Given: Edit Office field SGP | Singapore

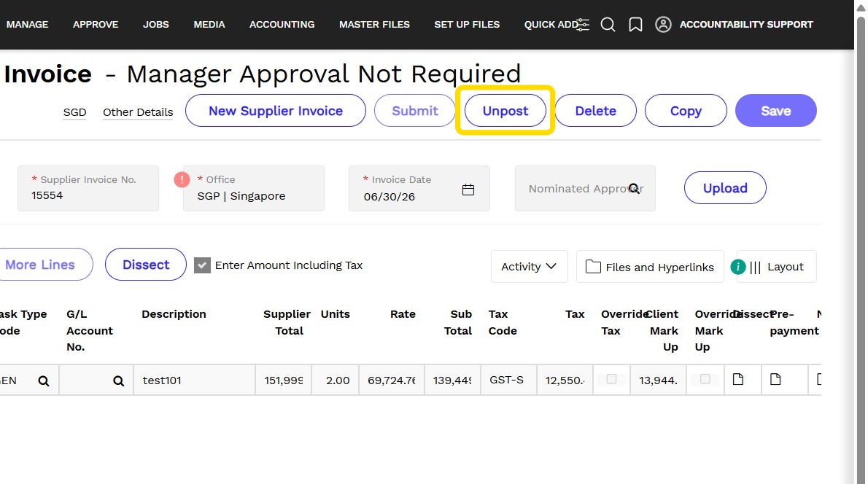Looking at the screenshot, I should 254,188.
